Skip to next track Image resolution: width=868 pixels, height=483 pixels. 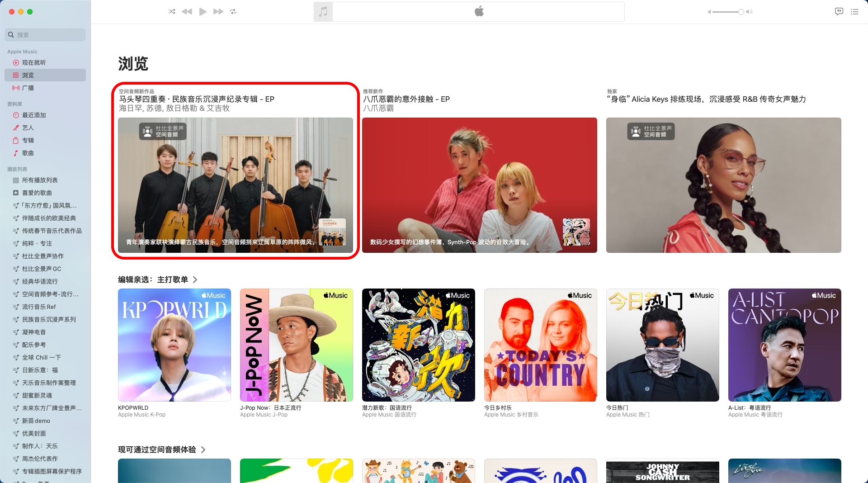218,12
